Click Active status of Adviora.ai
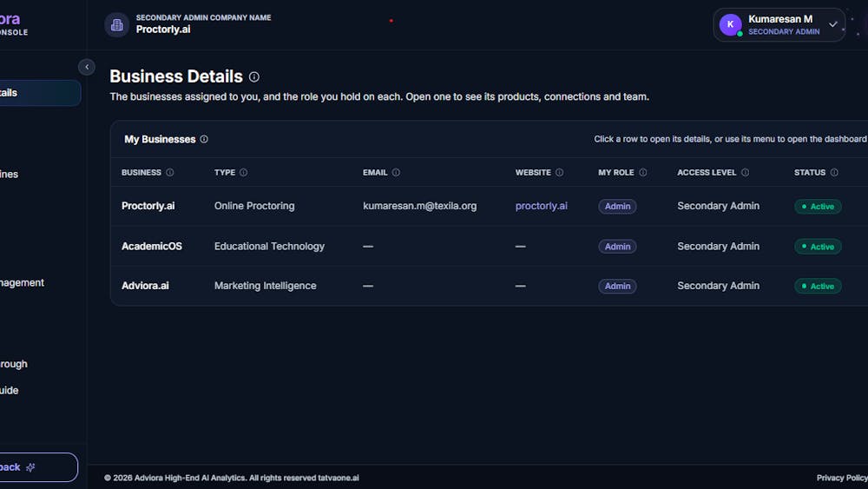Image resolution: width=868 pixels, height=489 pixels. [x=818, y=287]
